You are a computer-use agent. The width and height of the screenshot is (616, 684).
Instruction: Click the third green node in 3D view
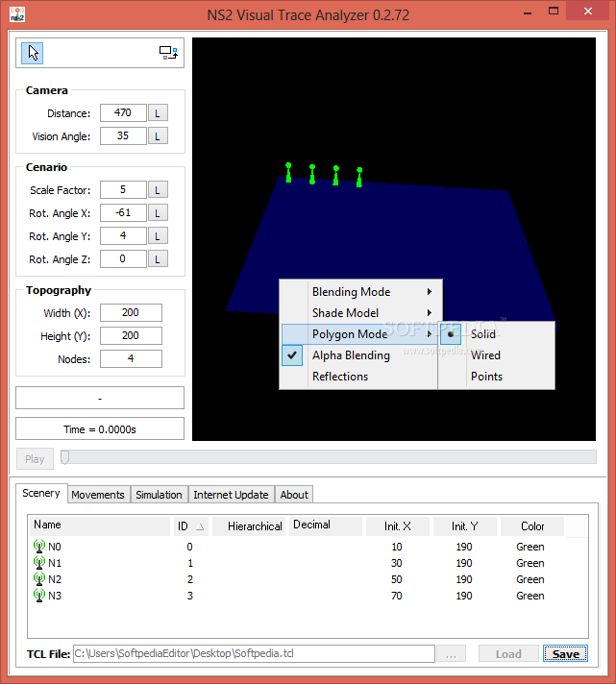click(x=336, y=176)
